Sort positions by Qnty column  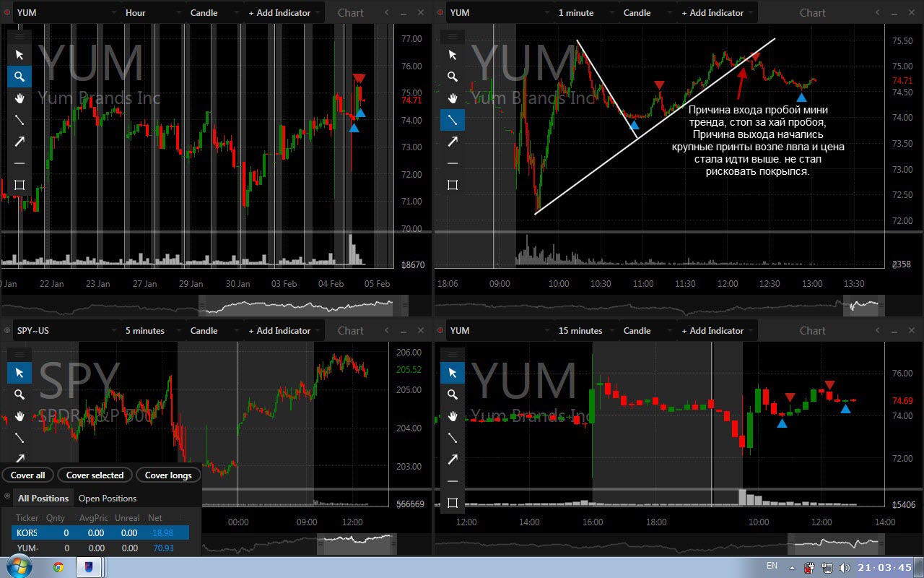tap(56, 517)
